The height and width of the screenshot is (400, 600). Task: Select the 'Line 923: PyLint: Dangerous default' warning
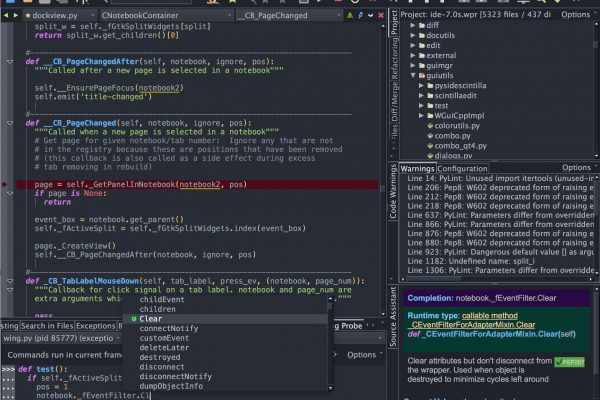click(x=501, y=252)
